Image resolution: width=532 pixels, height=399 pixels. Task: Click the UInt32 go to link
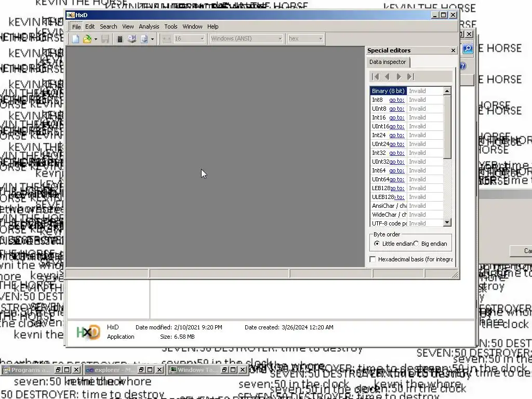pos(396,162)
